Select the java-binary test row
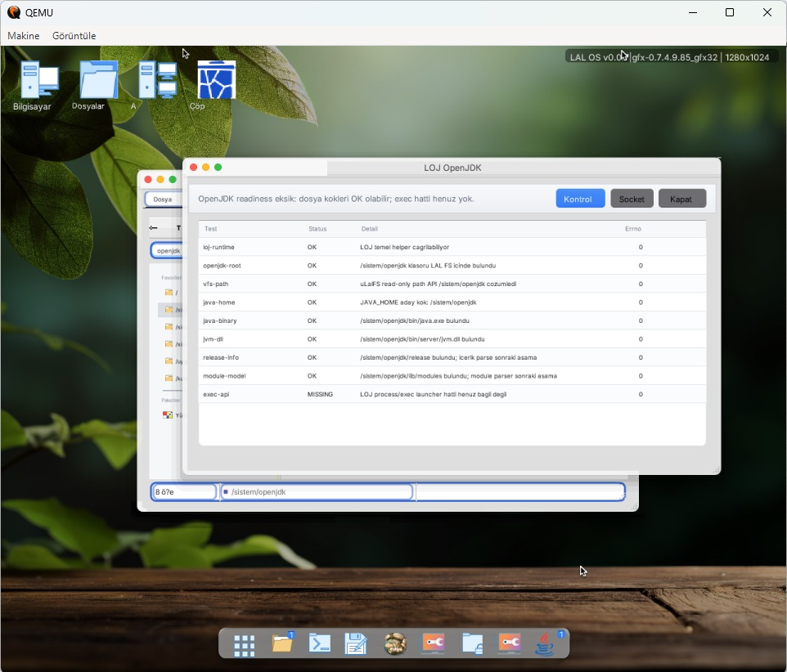 click(x=452, y=320)
